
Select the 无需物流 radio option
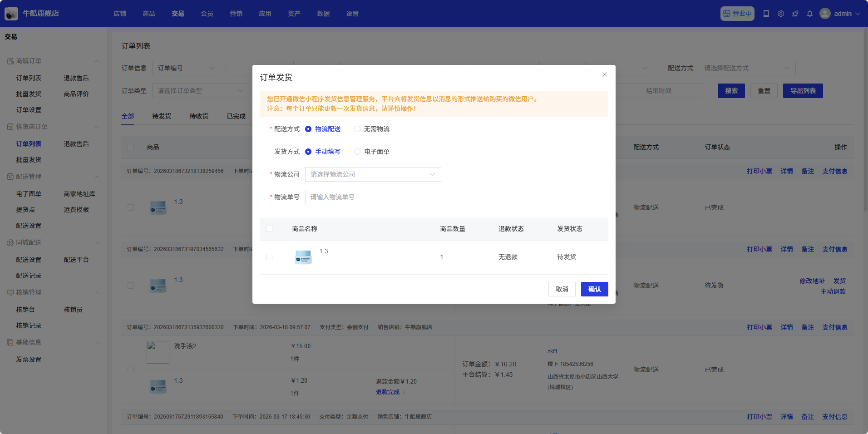357,129
